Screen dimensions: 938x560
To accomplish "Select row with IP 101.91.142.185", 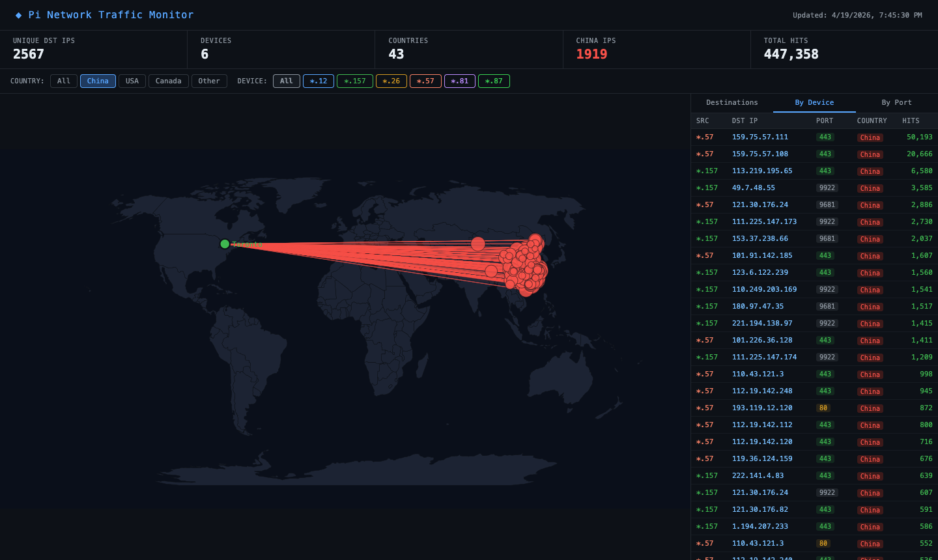I will 814,256.
